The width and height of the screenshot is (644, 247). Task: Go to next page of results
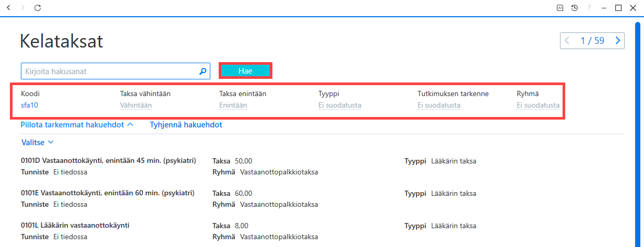pos(617,41)
